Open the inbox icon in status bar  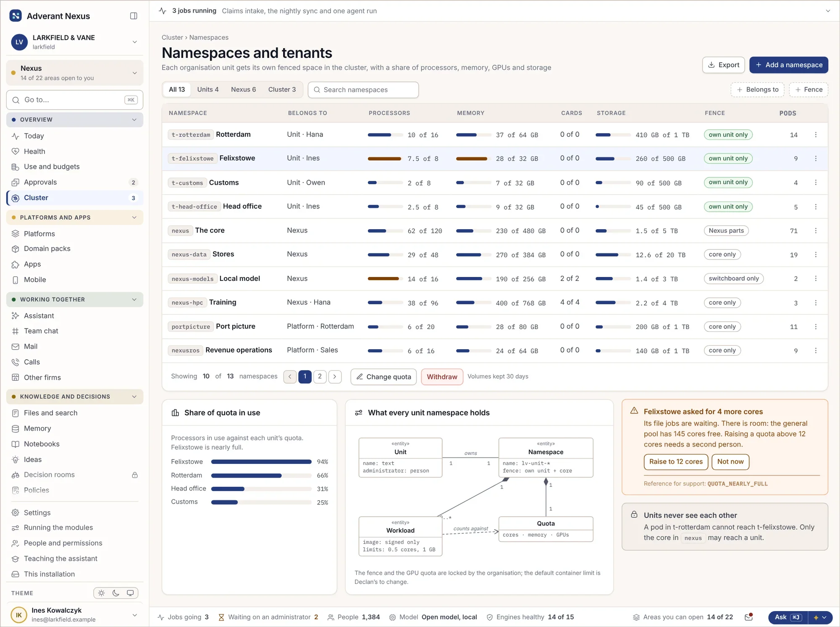click(748, 617)
